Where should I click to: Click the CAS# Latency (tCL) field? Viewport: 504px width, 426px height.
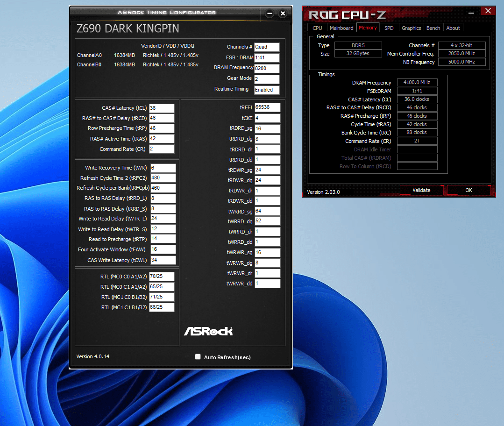coord(162,108)
